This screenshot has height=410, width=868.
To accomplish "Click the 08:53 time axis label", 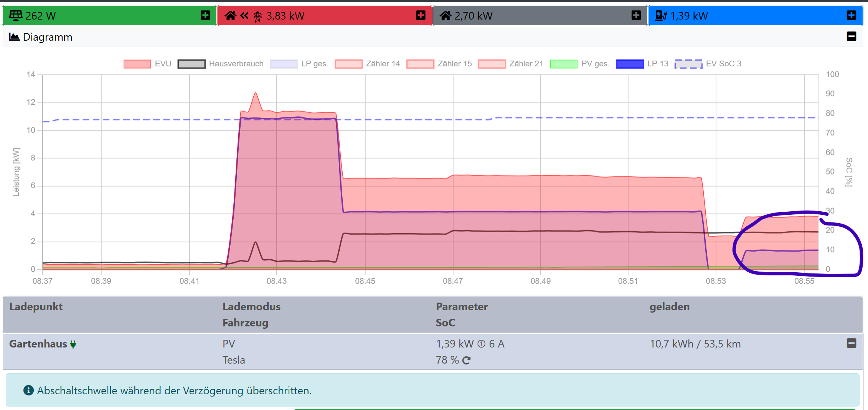I will (x=716, y=281).
